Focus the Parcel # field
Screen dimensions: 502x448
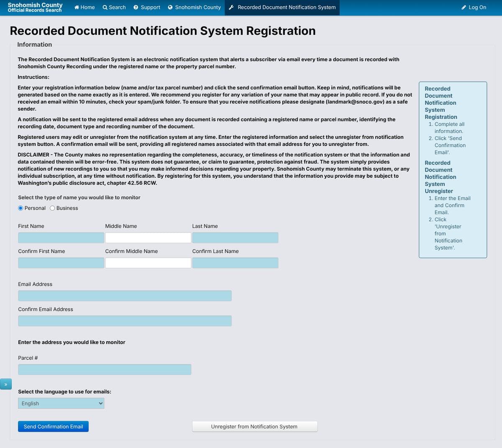click(105, 369)
